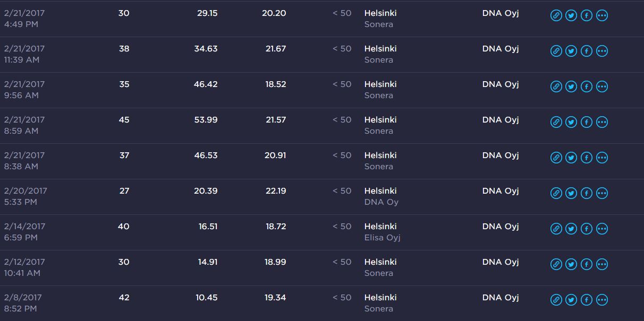The height and width of the screenshot is (321, 644).
Task: Share 2/21/2017 8:59 AM result on Facebook
Action: [587, 122]
